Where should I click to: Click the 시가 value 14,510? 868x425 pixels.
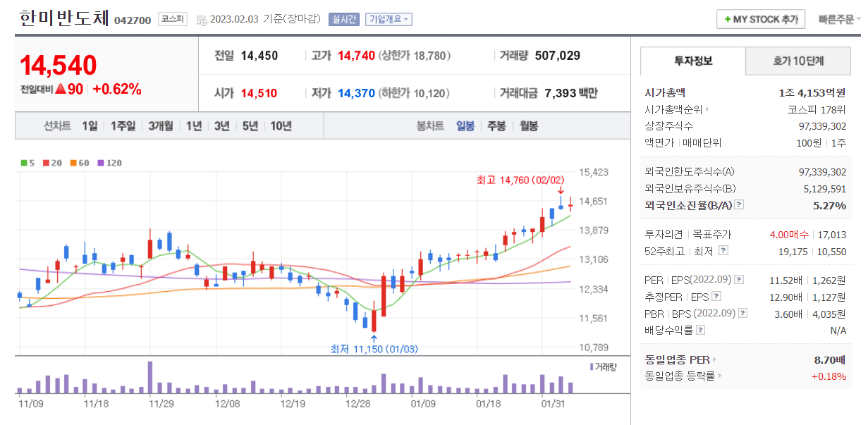tap(259, 93)
